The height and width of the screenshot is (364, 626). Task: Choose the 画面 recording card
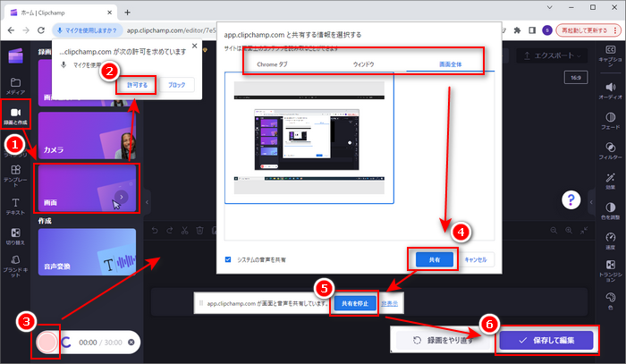(x=86, y=188)
